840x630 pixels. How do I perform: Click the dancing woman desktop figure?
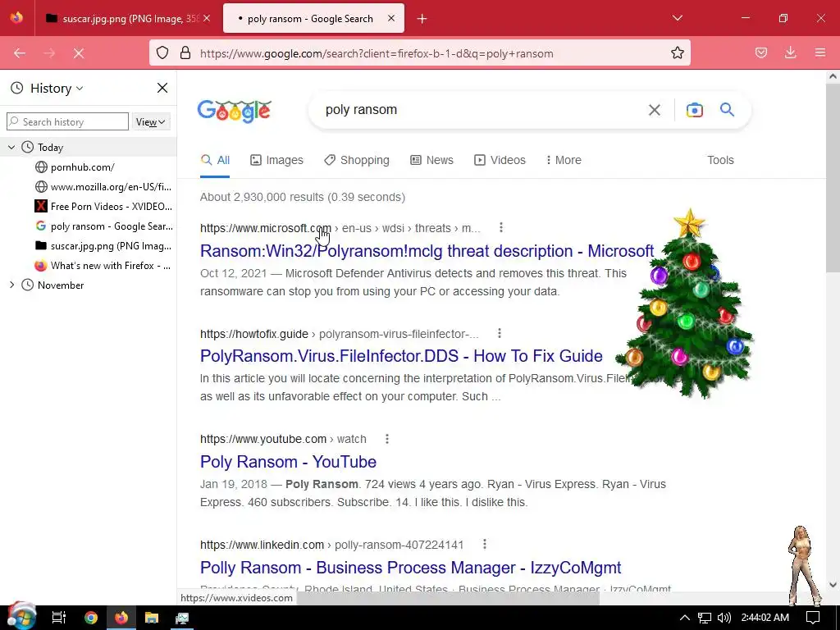coord(804,565)
